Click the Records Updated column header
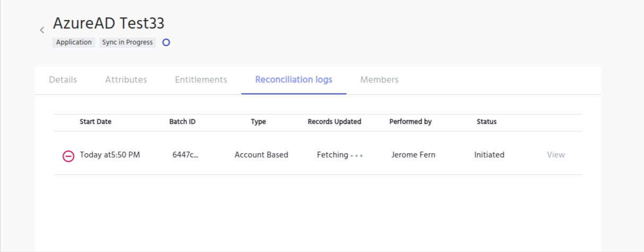Viewport: 644px width, 252px height. point(334,122)
